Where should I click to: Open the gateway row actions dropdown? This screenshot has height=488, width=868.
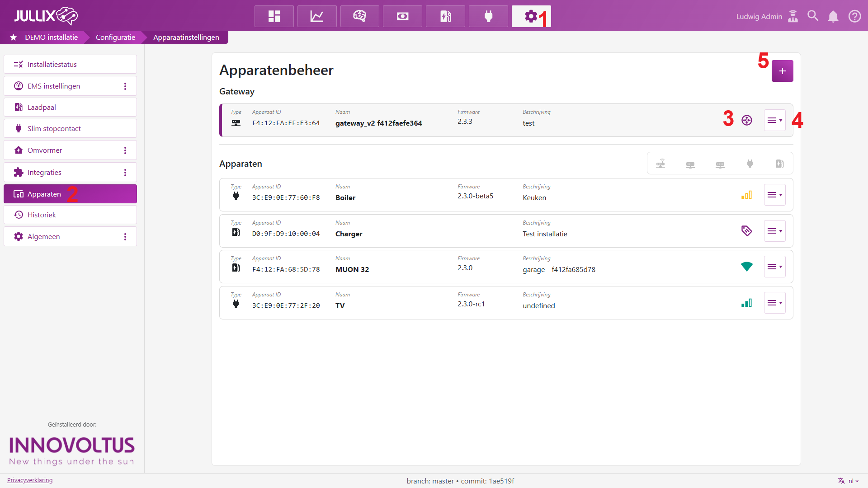pyautogui.click(x=774, y=120)
